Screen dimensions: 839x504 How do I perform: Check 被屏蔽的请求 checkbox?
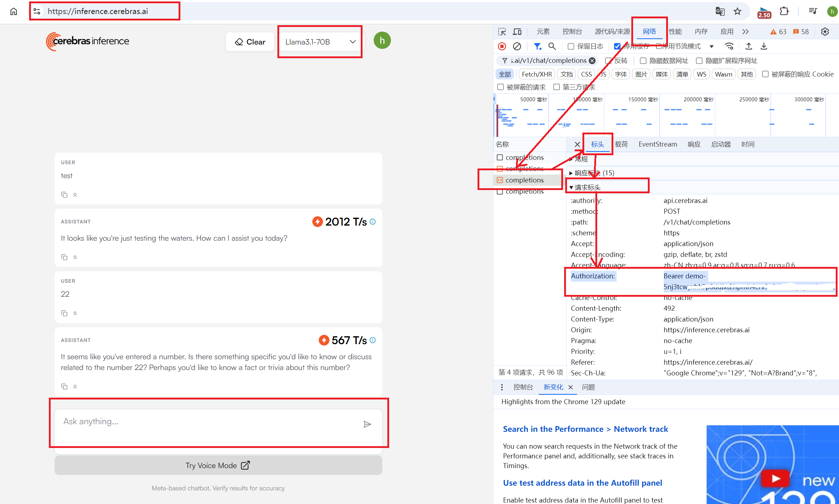tap(501, 87)
